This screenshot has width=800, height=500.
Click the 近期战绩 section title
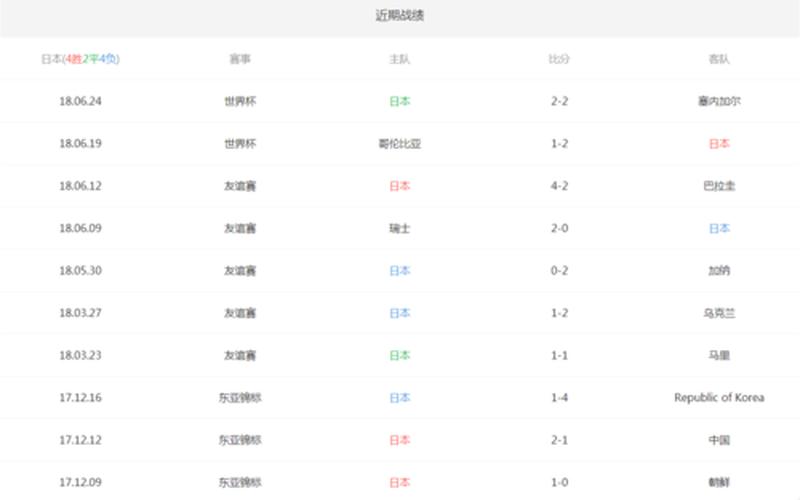[399, 16]
